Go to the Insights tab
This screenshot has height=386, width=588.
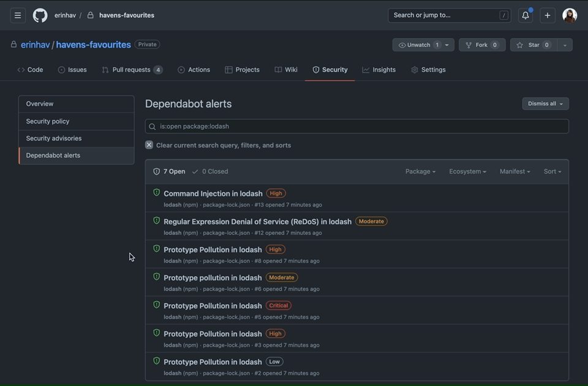379,70
